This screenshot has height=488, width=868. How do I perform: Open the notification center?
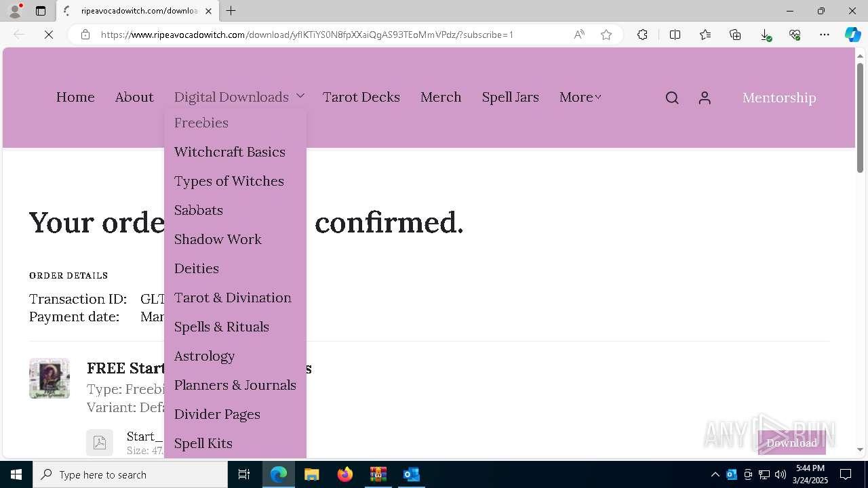point(846,474)
